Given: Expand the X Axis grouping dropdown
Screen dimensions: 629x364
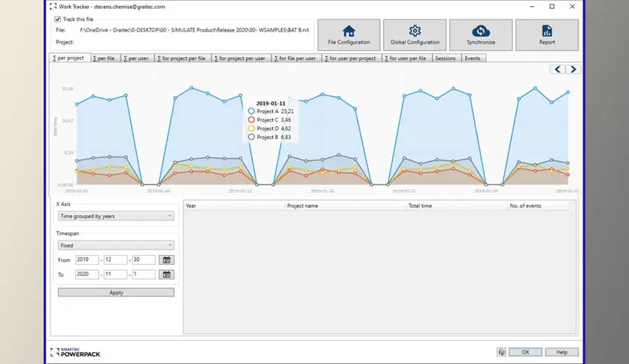Looking at the screenshot, I should point(116,216).
